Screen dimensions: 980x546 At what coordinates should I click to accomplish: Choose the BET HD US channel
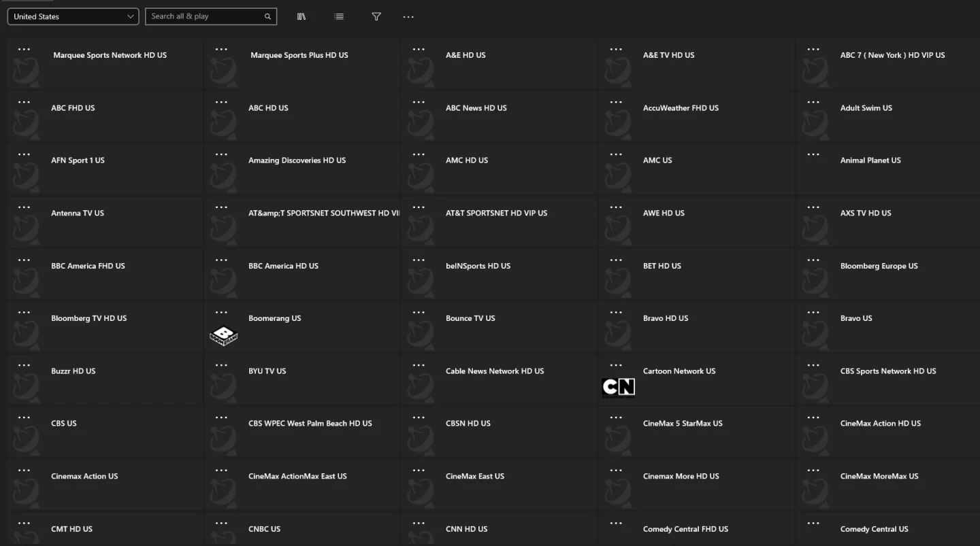(662, 266)
